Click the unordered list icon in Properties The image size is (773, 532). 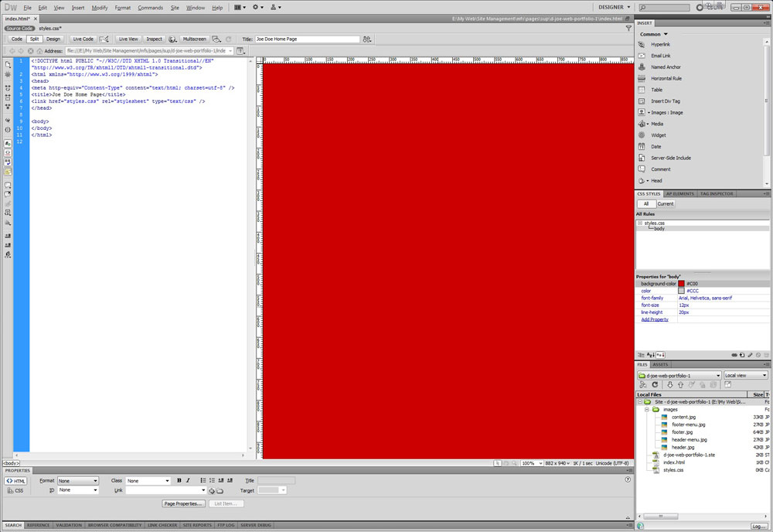[203, 480]
